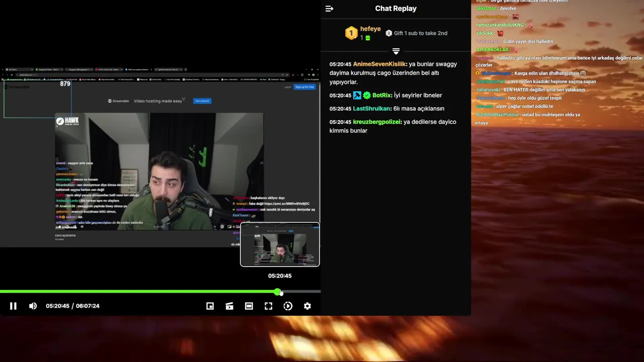The image size is (644, 362).
Task: Click the blue 'Get started' Streamable button
Action: 202,101
